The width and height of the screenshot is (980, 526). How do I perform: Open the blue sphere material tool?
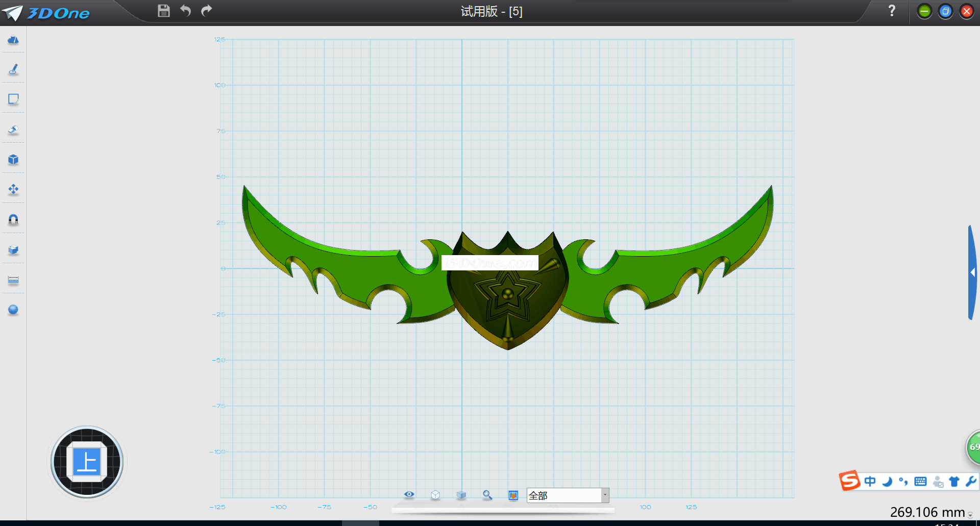tap(13, 310)
